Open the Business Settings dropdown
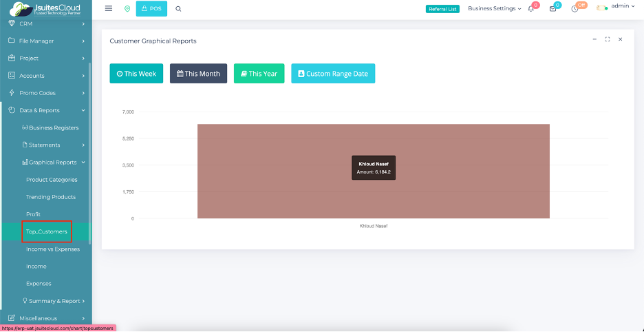Viewport: 644px width, 332px height. (494, 8)
